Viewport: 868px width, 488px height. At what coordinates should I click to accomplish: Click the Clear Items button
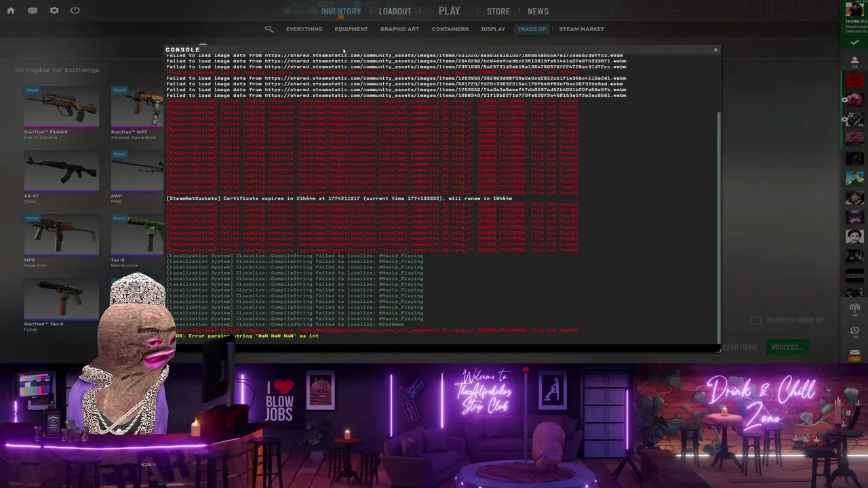pyautogui.click(x=739, y=347)
